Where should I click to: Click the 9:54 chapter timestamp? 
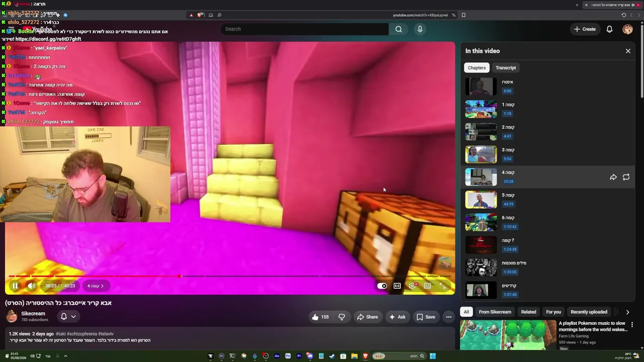[x=507, y=159]
